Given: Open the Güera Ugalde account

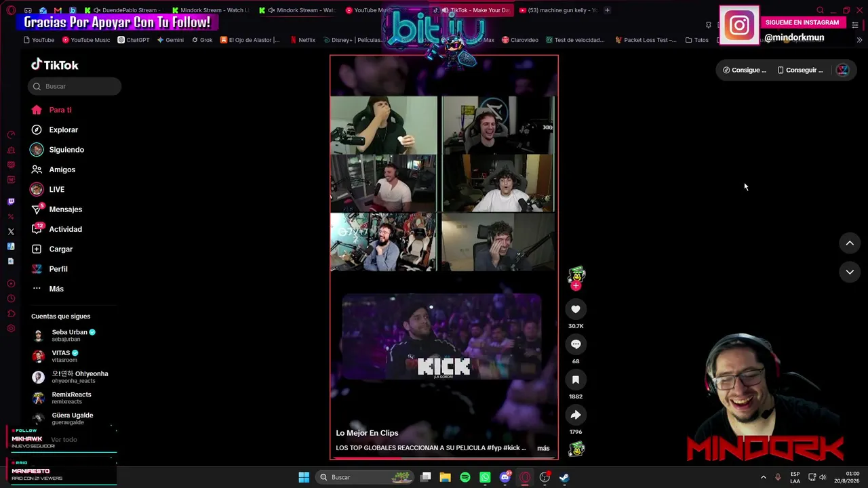Looking at the screenshot, I should tap(62, 418).
